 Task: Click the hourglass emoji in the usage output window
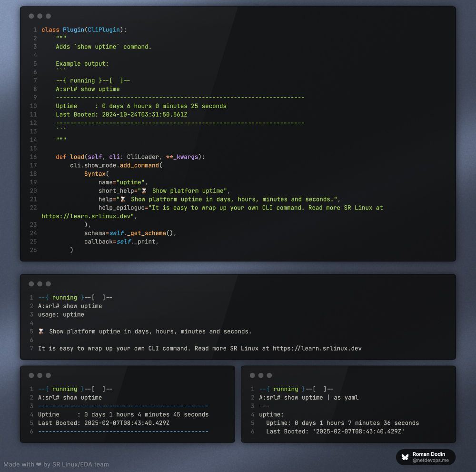40,331
